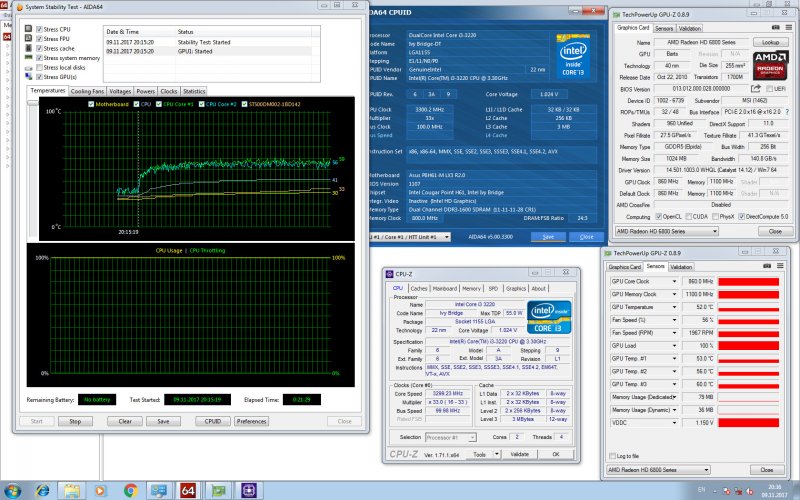Uncheck the Stress GPU(s) option
800x500 pixels.
(x=39, y=76)
